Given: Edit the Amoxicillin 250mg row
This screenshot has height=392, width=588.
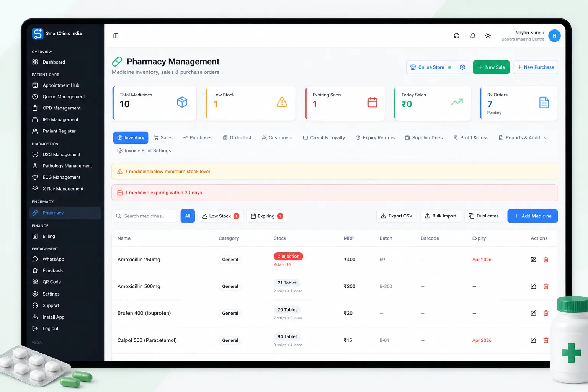Looking at the screenshot, I should pos(533,260).
